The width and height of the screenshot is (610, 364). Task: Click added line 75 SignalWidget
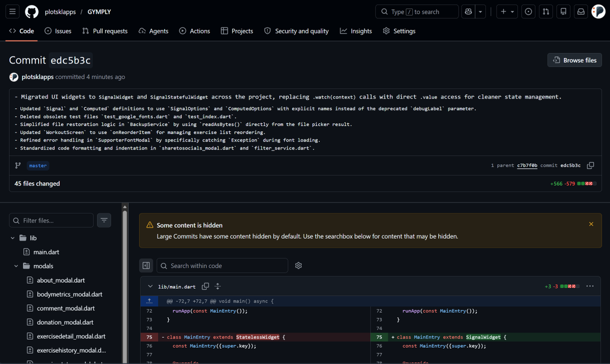pos(483,337)
